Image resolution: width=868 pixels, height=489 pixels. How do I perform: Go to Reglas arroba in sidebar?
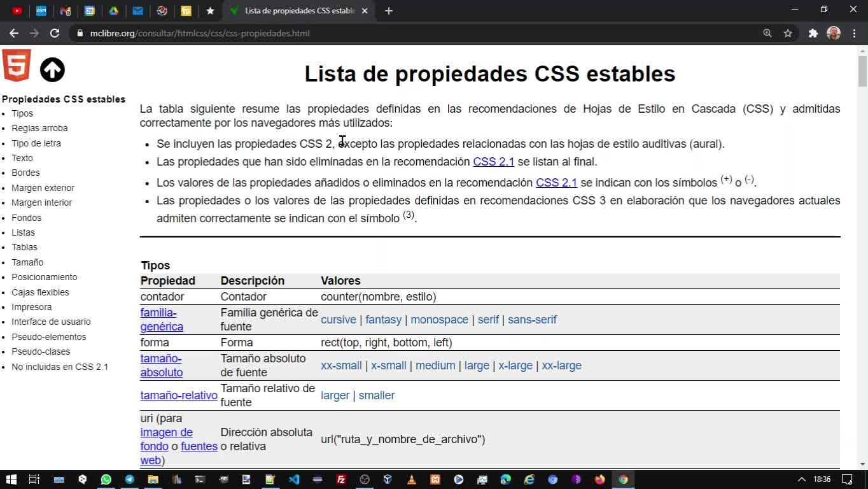click(x=39, y=128)
